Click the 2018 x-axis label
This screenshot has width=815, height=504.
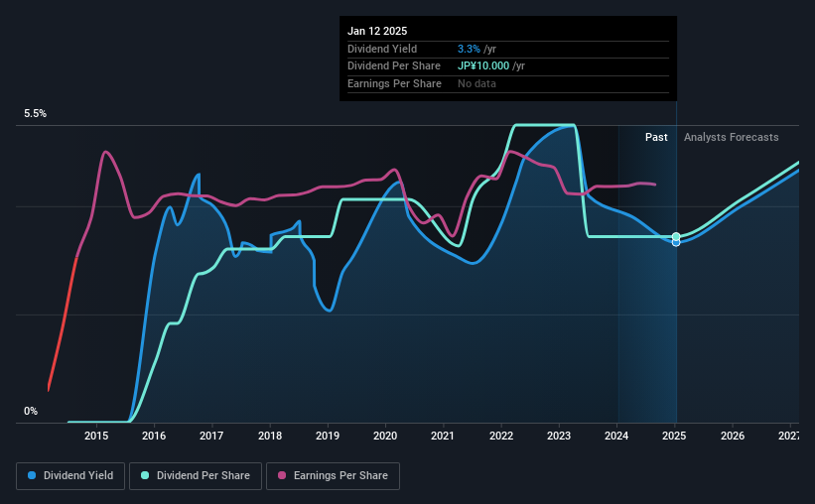tap(270, 436)
